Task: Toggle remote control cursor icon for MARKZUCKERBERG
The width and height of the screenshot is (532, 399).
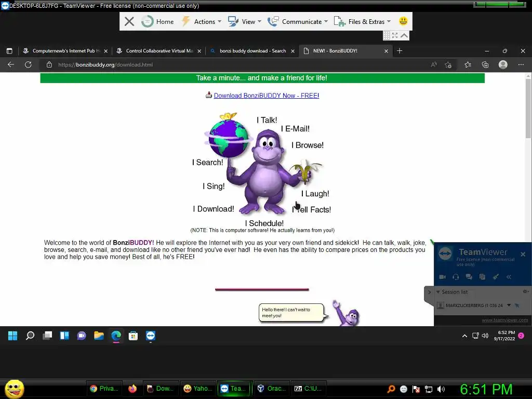Action: [517, 305]
